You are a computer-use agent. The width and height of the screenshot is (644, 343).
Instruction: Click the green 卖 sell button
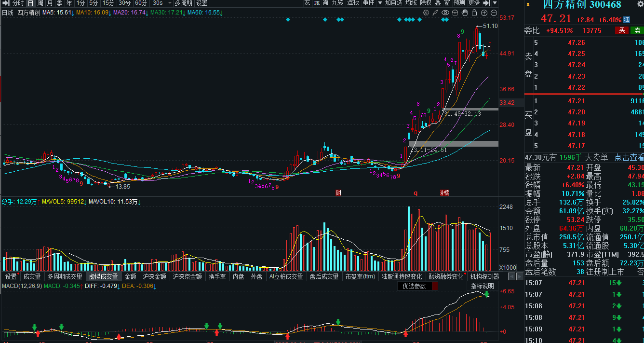click(x=637, y=31)
